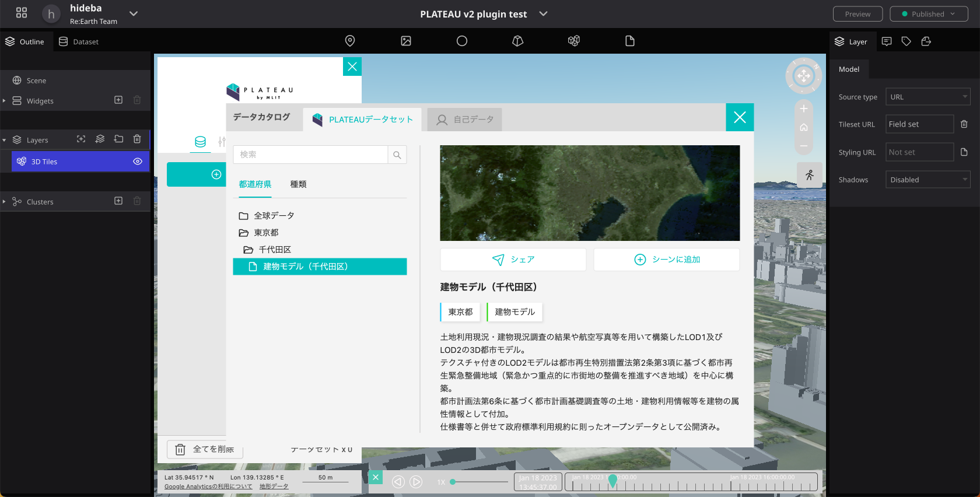Select the photo overlay tool

[x=406, y=41]
